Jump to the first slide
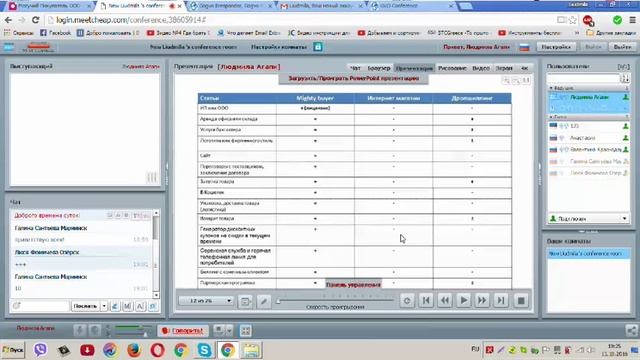The height and width of the screenshot is (360, 640). click(426, 301)
